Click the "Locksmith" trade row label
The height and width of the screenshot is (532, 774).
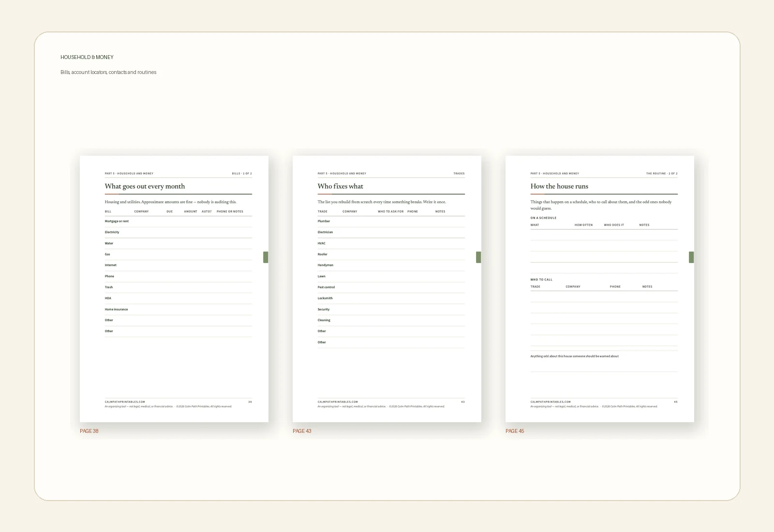[x=325, y=298]
